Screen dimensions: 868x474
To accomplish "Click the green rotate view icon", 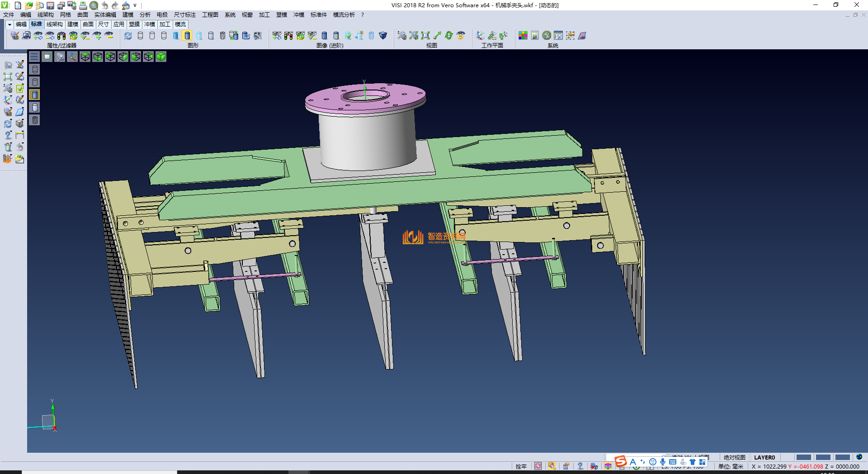I will click(449, 35).
